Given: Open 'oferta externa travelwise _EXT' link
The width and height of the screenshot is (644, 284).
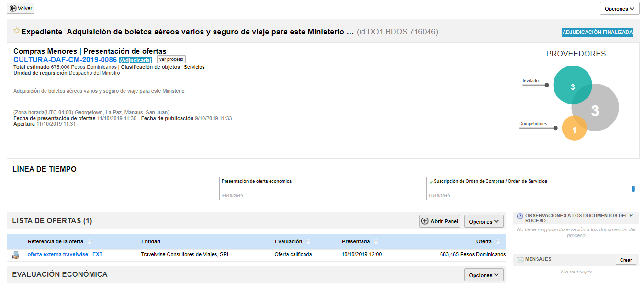Looking at the screenshot, I should [65, 254].
